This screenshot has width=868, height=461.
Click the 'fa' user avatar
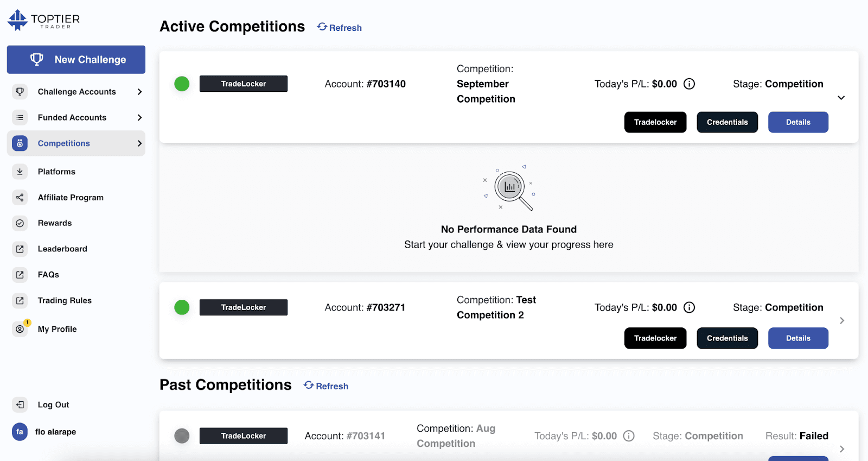(20, 432)
